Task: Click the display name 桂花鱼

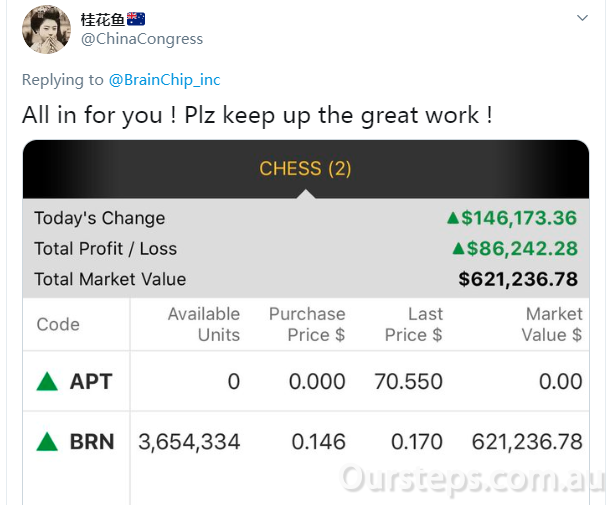Action: [103, 19]
